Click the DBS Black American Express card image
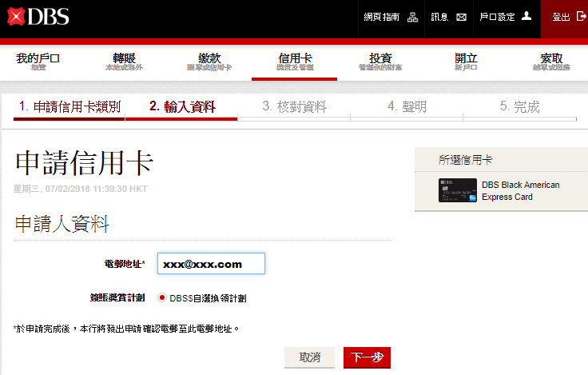Viewport: 588px width, 375px height. (457, 190)
